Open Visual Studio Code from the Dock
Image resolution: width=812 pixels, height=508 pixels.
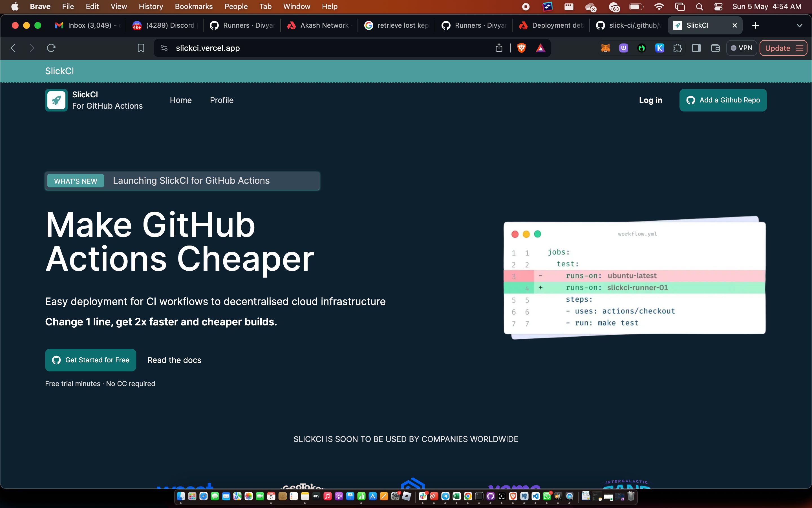pos(535,496)
